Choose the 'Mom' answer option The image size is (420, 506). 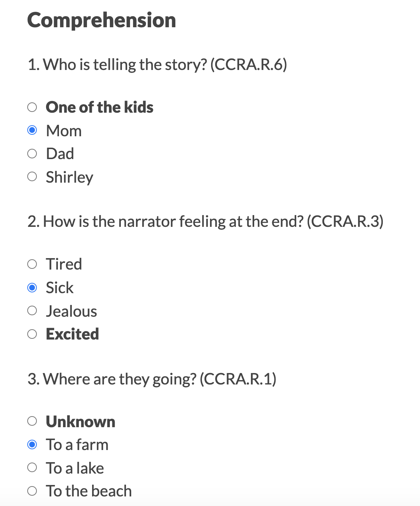tap(32, 130)
